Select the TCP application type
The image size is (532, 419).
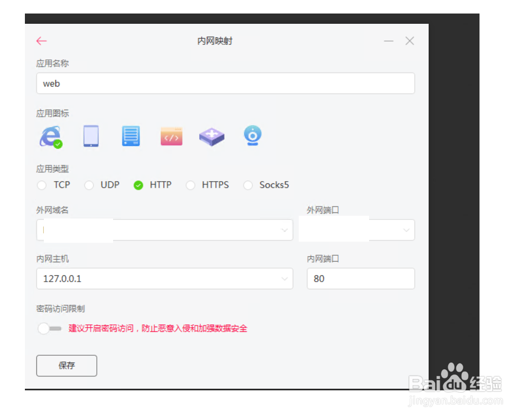point(42,185)
